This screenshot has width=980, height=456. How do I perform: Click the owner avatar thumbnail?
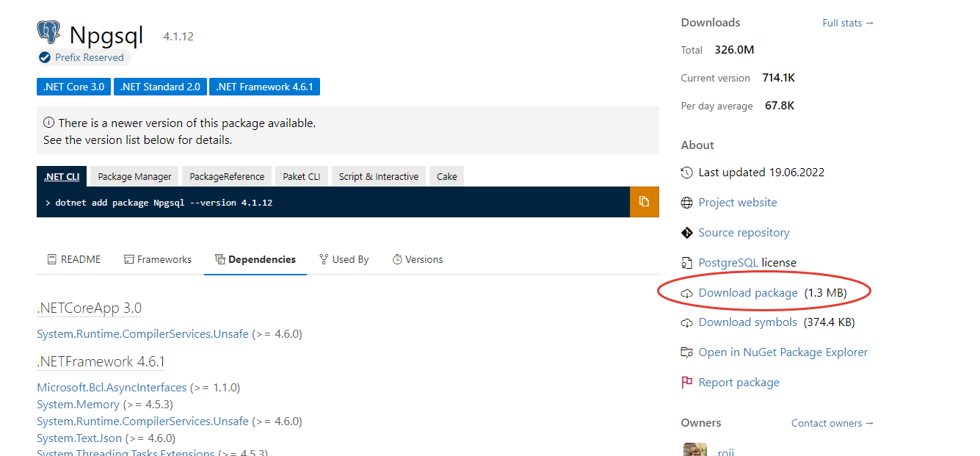pyautogui.click(x=695, y=449)
